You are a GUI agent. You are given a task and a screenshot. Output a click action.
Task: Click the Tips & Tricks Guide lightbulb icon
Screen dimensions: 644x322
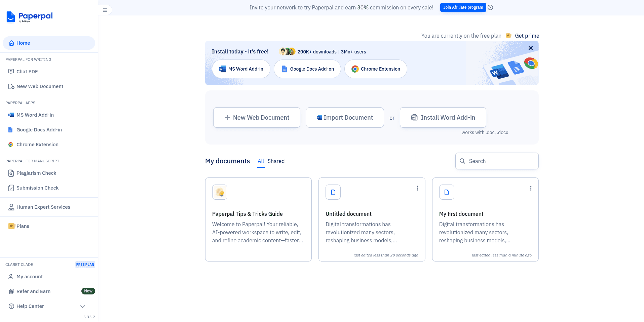(x=220, y=192)
